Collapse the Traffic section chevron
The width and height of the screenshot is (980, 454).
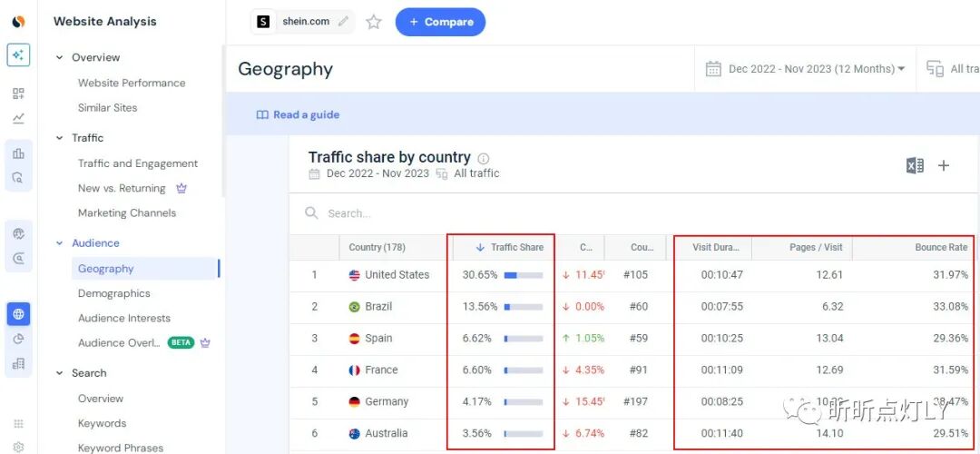59,138
